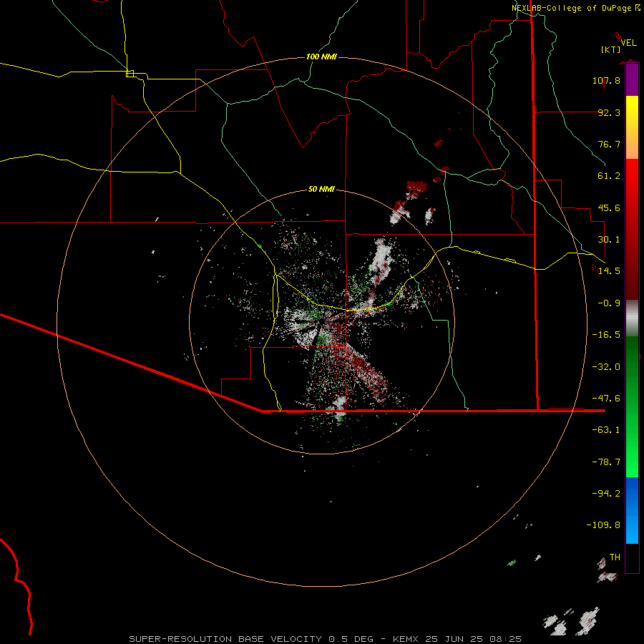Viewport: 644px width, 644px height.
Task: Click the blue segment of the color bar
Action: coord(632,510)
